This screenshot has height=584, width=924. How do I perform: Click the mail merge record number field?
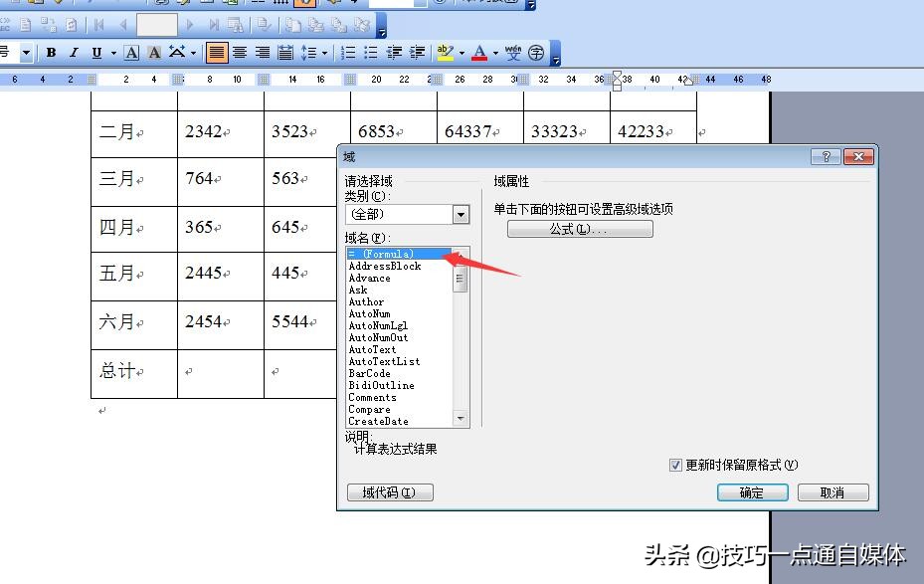(157, 25)
